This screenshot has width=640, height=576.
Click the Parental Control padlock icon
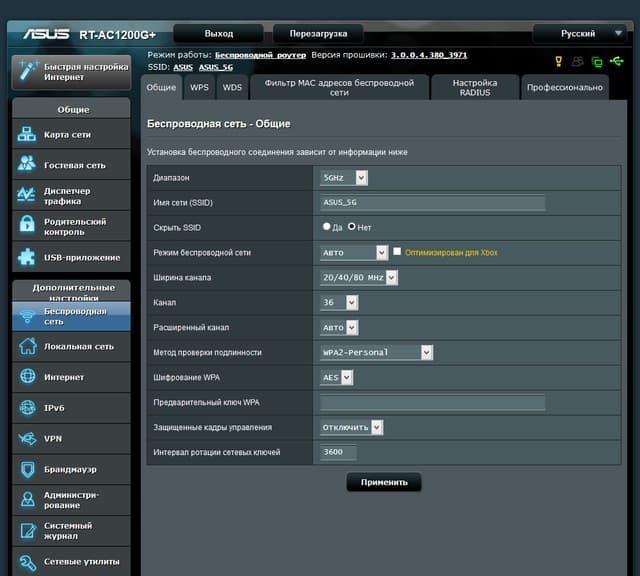[x=27, y=226]
